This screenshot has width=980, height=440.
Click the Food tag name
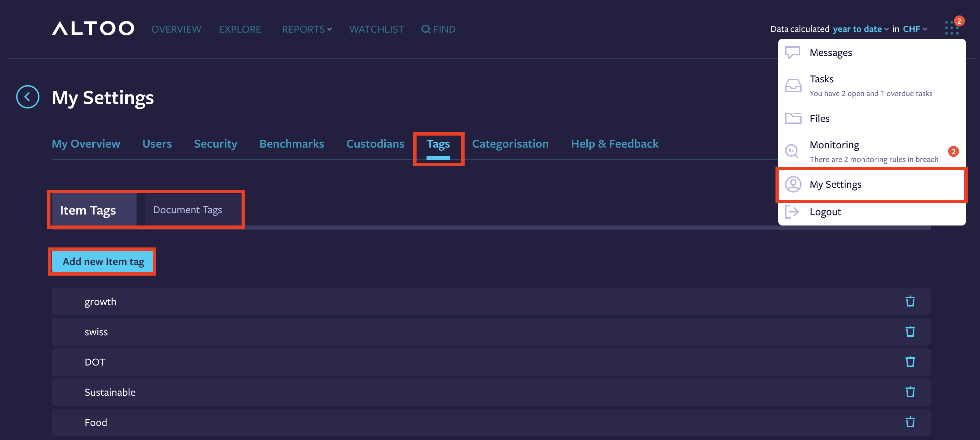pyautogui.click(x=95, y=422)
